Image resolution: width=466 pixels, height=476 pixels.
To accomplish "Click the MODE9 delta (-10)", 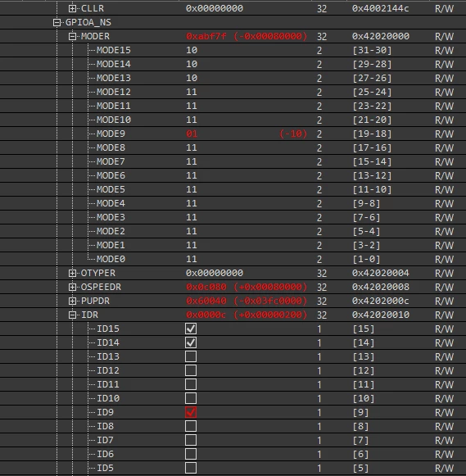I will click(x=293, y=134).
